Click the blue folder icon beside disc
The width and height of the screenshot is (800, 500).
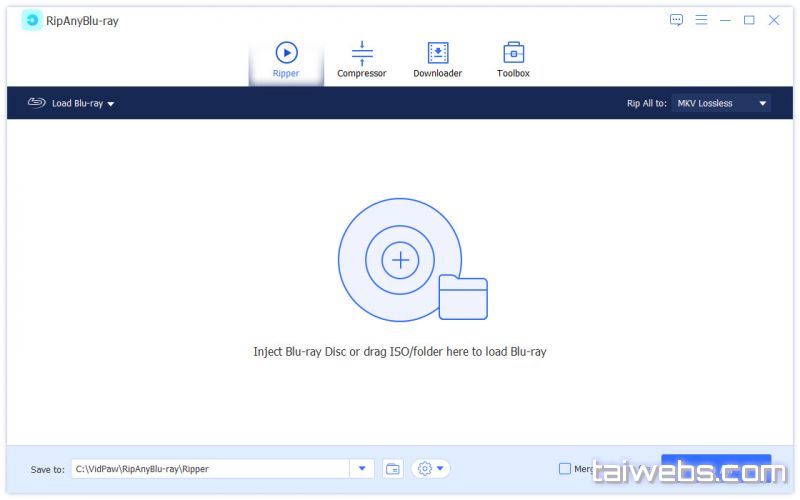coord(463,297)
